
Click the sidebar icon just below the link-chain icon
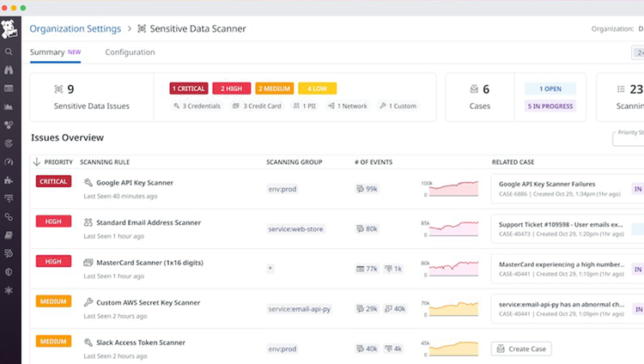click(x=9, y=235)
